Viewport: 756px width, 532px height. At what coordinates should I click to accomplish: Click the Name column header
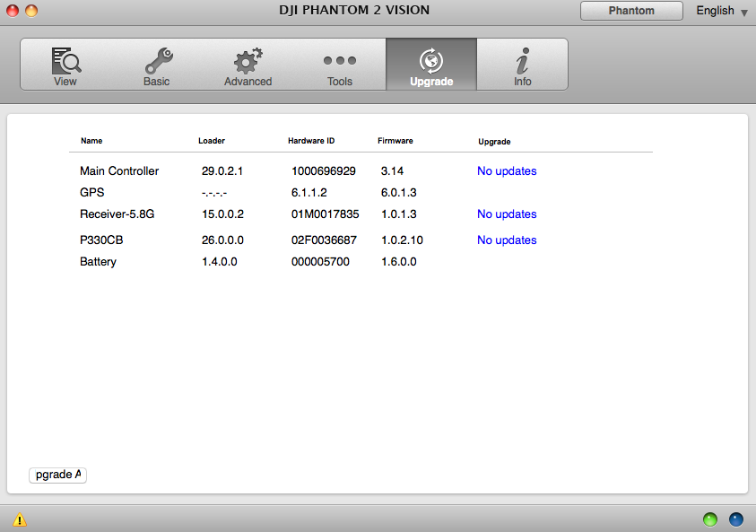click(91, 141)
